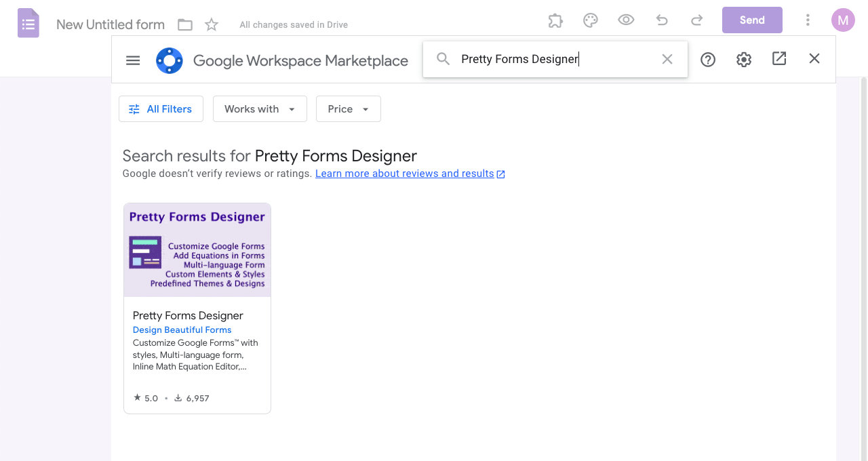Click the undo arrow icon
The image size is (868, 461).
coord(662,20)
